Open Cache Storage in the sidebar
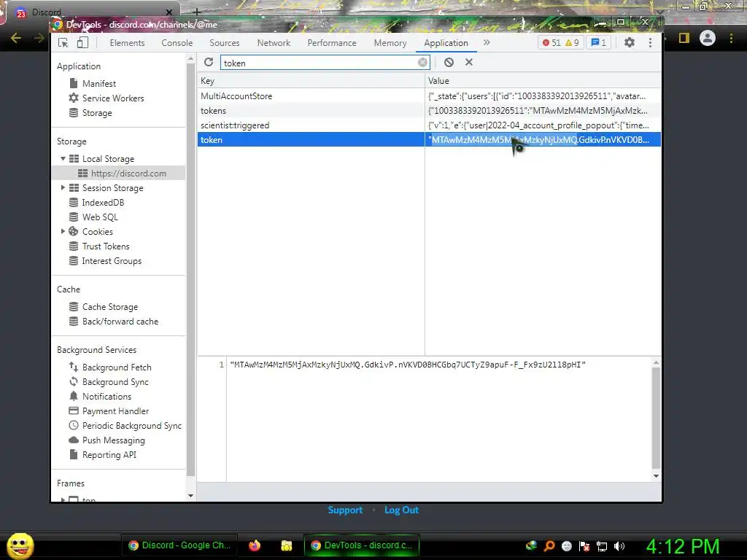 (x=110, y=307)
